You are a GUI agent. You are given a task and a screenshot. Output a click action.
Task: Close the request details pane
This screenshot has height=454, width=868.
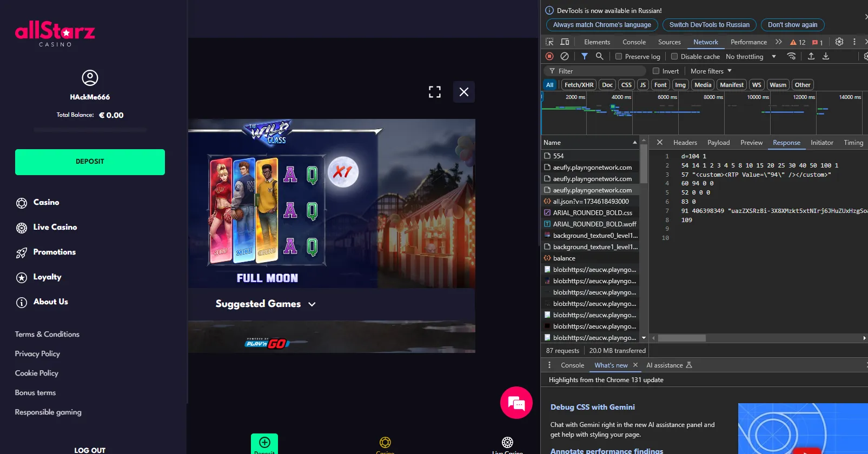point(660,143)
